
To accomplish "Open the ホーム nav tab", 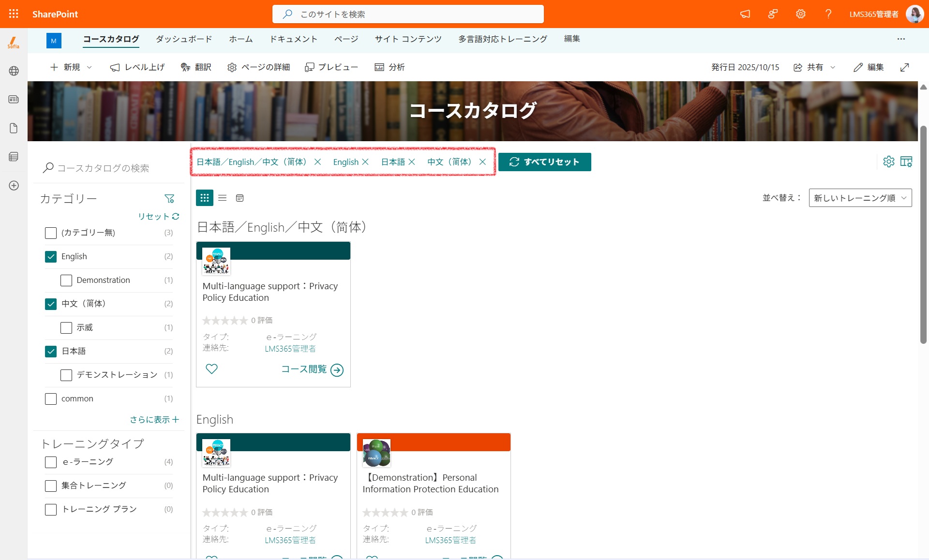I will pyautogui.click(x=241, y=39).
